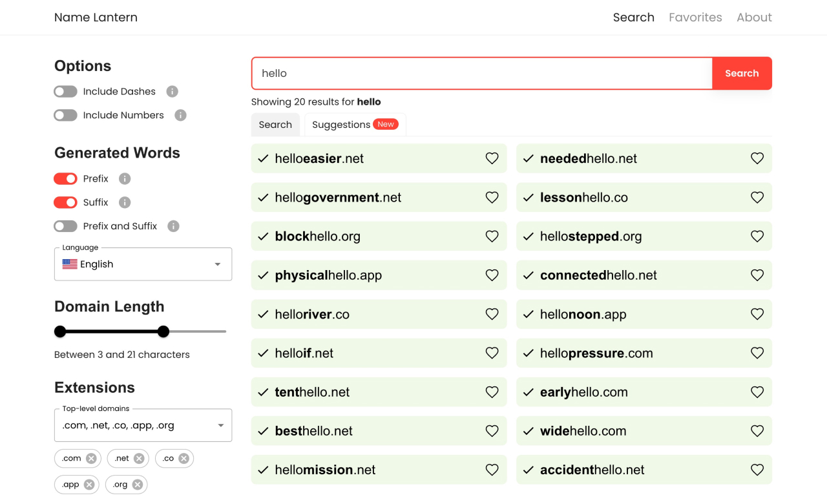The width and height of the screenshot is (827, 504).
Task: Click the right Domain Length slider handle
Action: (163, 331)
